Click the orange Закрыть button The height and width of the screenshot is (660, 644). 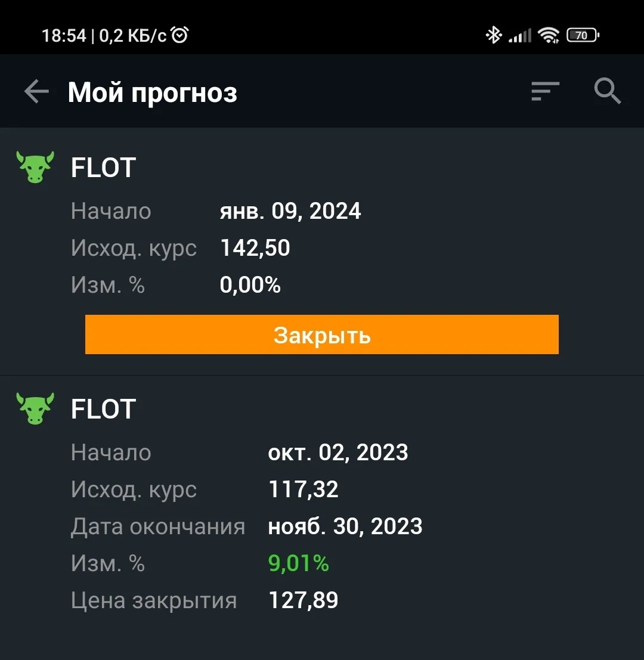322,334
